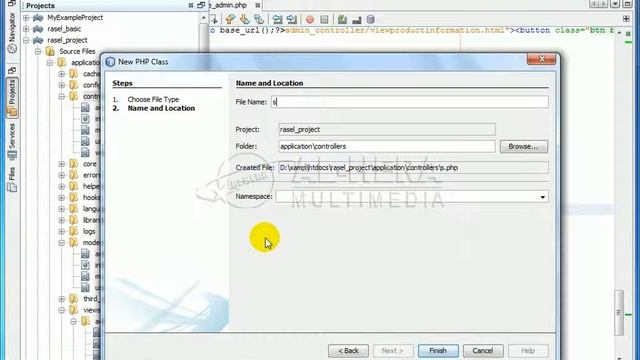This screenshot has height=360, width=640.
Task: Close the admin.php editor tab with its x
Action: click(x=258, y=5)
